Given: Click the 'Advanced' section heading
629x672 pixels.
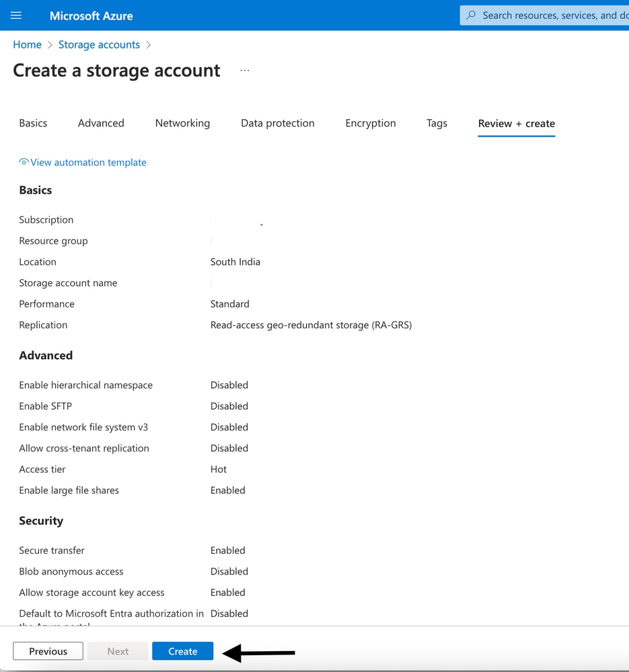Looking at the screenshot, I should [46, 355].
